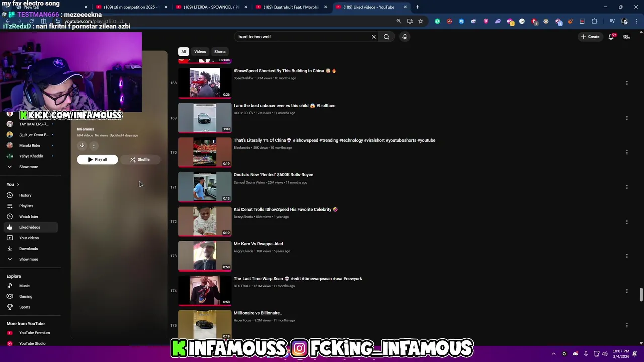Image resolution: width=644 pixels, height=362 pixels.
Task: Open the browser extensions puzzle icon
Action: (595, 21)
